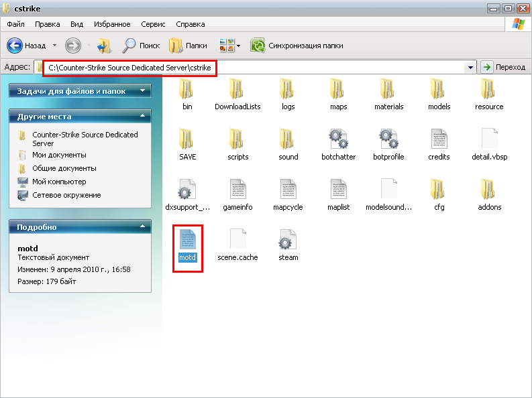The width and height of the screenshot is (532, 398).
Task: Select the dxsupport_ config file
Action: pos(187,194)
